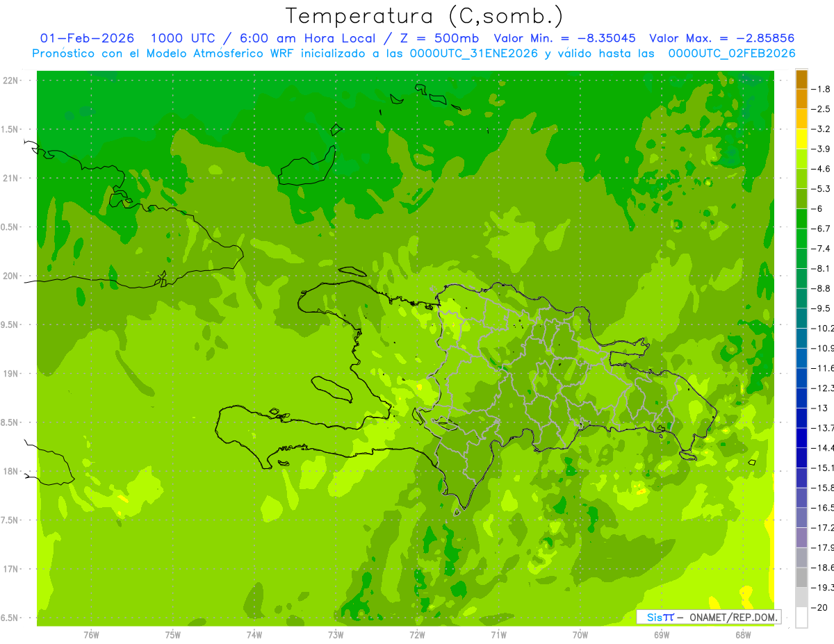Click the title "Temperatura (C,somb.)"
Image resolution: width=834 pixels, height=644 pixels.
pyautogui.click(x=424, y=16)
